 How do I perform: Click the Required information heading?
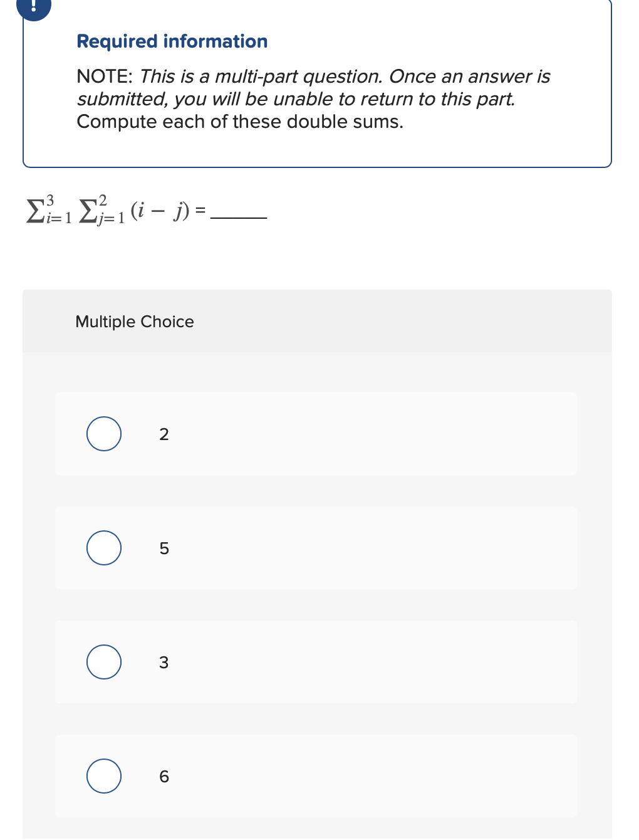click(x=172, y=41)
